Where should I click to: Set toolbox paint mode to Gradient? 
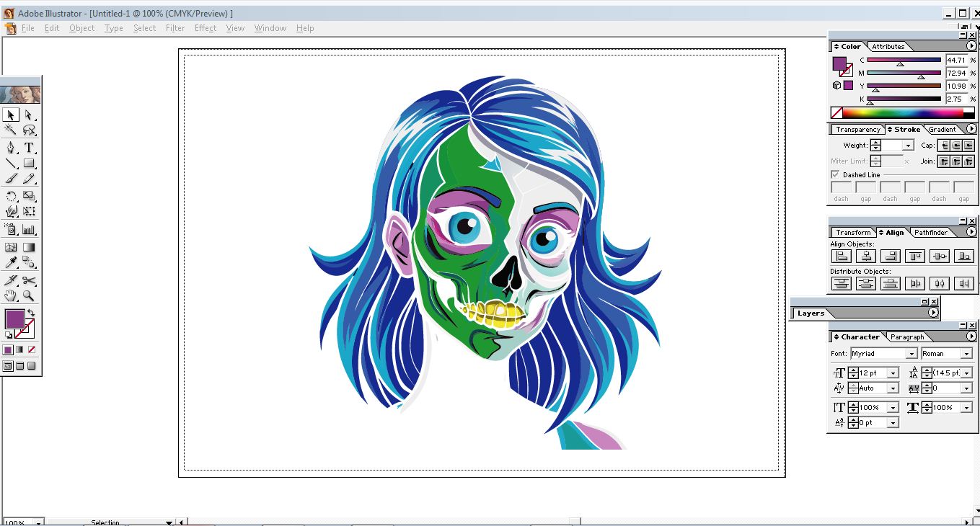point(19,350)
